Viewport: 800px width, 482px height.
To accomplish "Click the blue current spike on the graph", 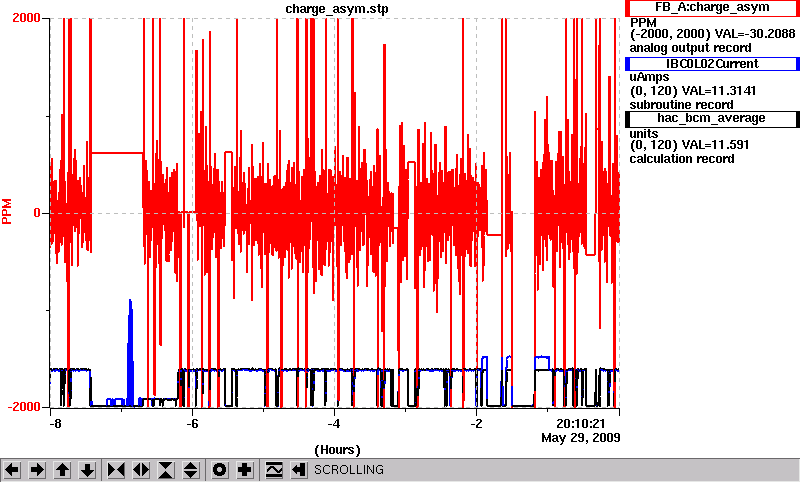I will pyautogui.click(x=131, y=352).
